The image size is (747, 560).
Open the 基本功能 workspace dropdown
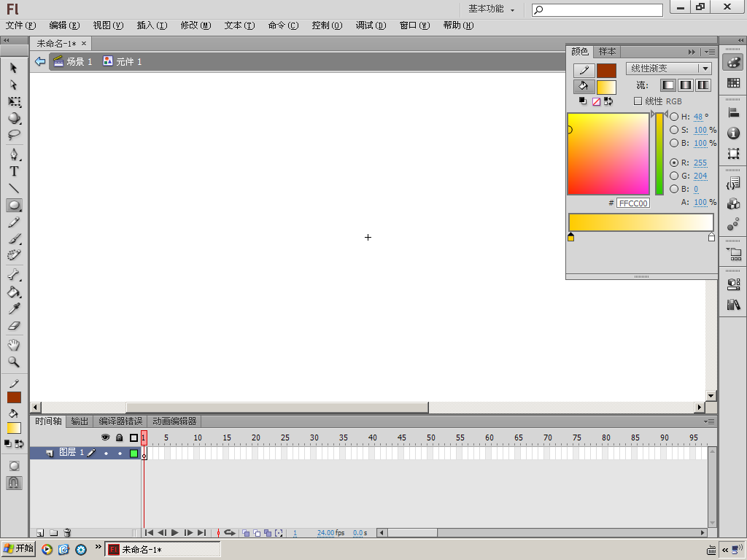click(491, 9)
